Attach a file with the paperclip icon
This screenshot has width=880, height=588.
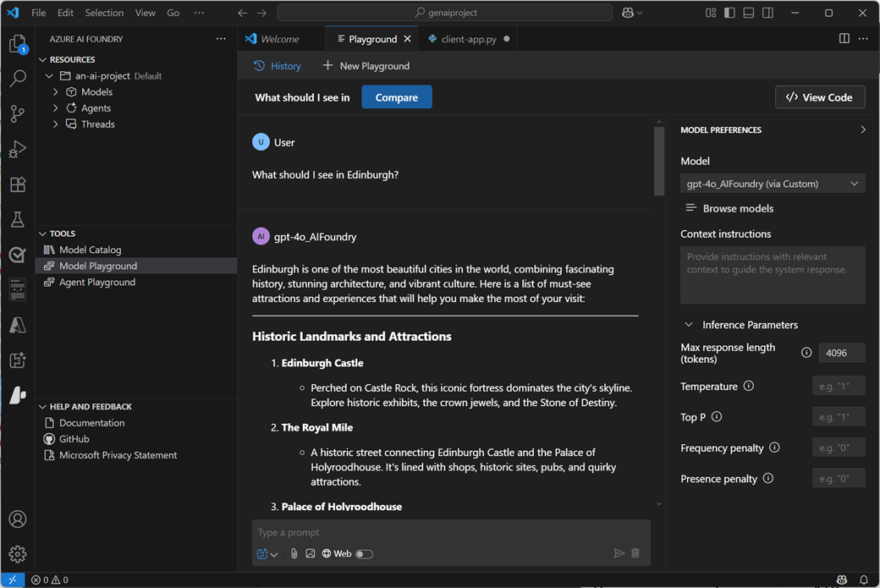(x=294, y=552)
